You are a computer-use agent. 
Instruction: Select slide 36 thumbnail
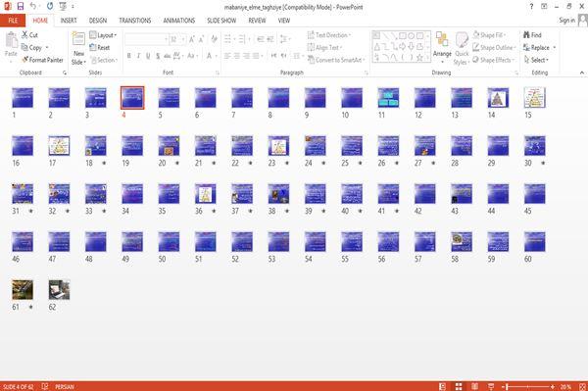(206, 194)
